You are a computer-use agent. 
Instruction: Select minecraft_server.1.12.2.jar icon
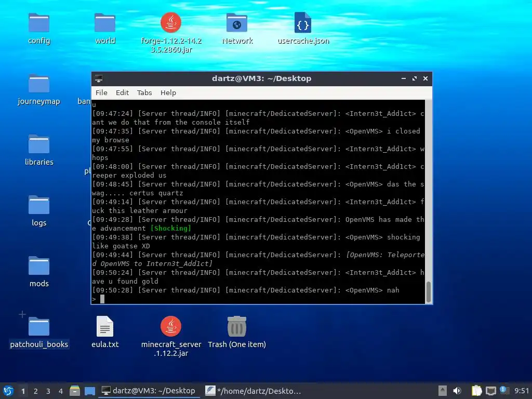(171, 326)
